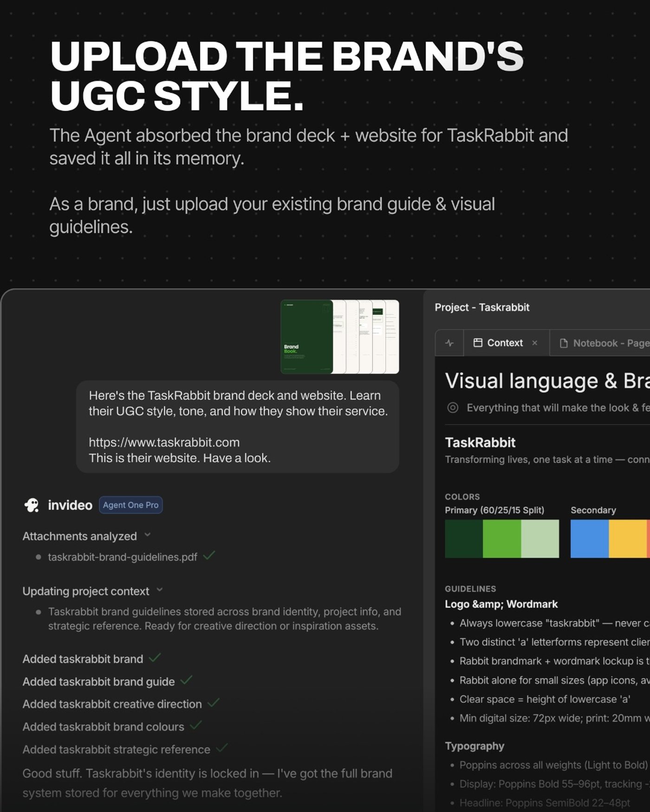This screenshot has width=650, height=812.
Task: Click checkmark next to taskrabbit-brand-guidelines.pdf
Action: click(x=209, y=555)
